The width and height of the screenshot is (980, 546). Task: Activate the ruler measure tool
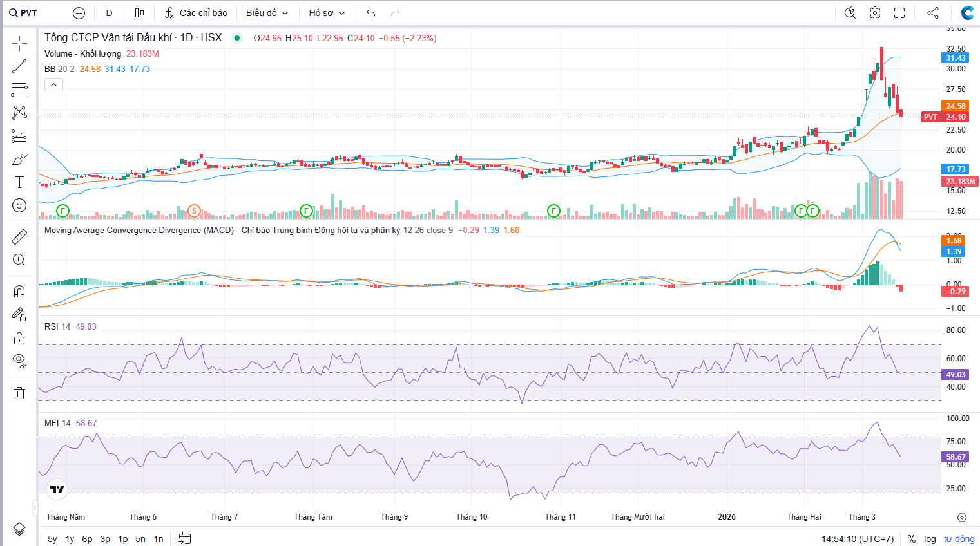[19, 237]
